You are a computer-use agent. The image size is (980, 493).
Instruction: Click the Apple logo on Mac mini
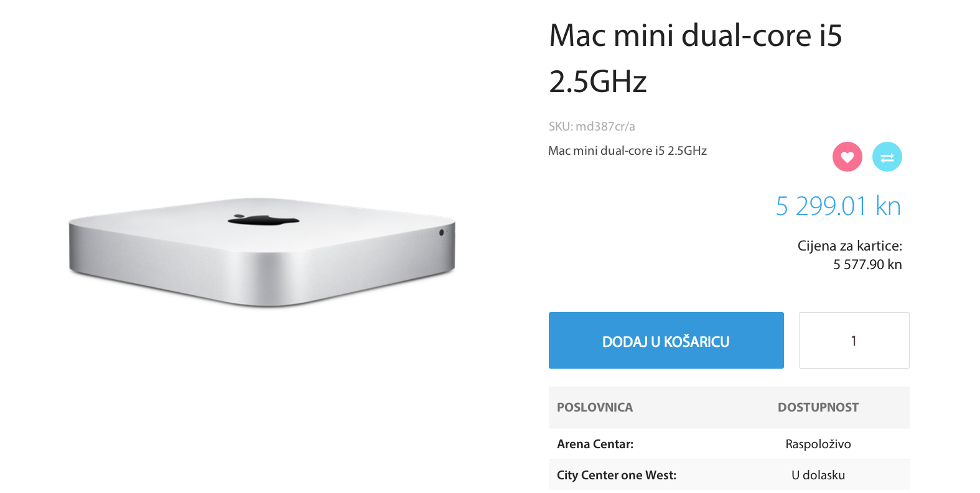pyautogui.click(x=263, y=219)
